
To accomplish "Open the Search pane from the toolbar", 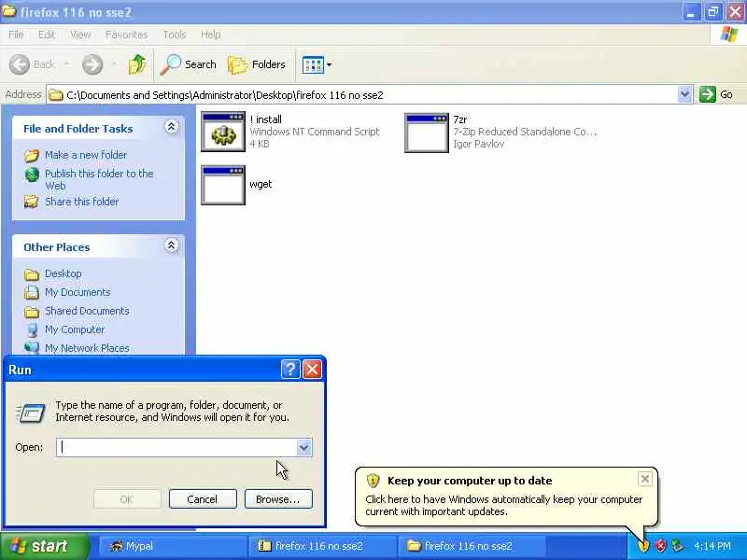I will click(x=189, y=64).
